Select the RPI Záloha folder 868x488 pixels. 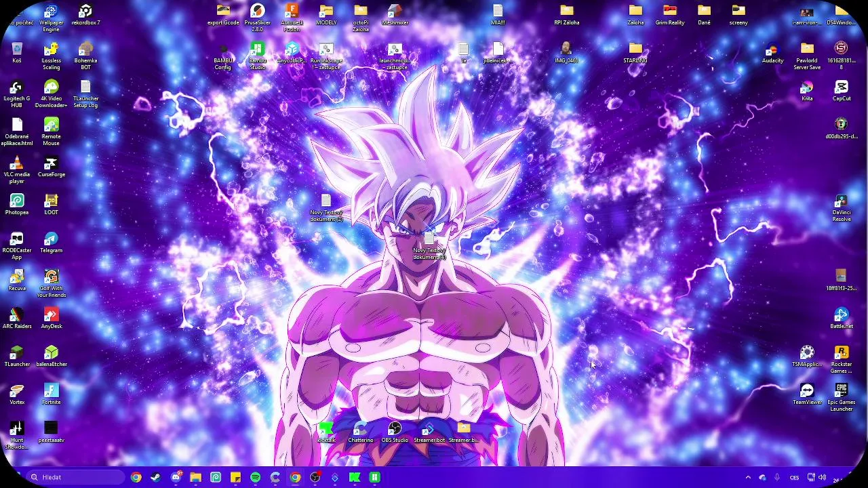pos(567,15)
